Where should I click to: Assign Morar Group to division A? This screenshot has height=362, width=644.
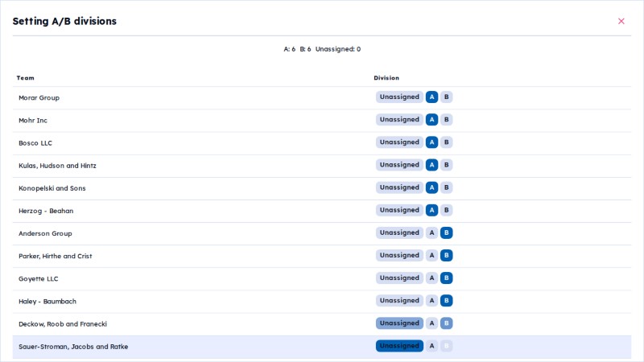431,97
